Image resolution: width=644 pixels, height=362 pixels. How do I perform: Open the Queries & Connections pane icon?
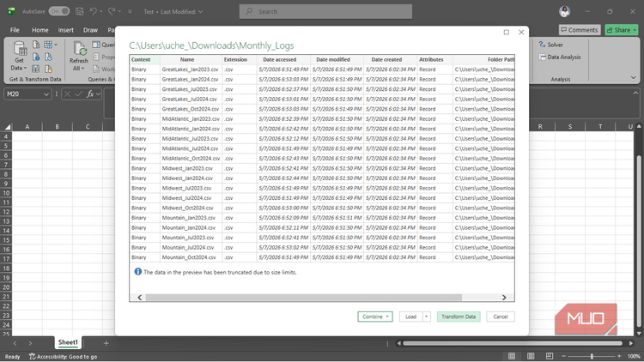[96, 45]
